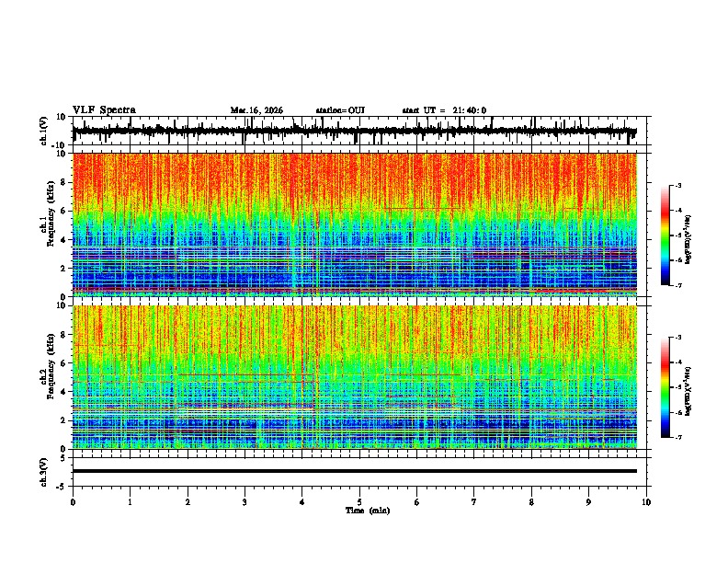
Task: Click the ch.3 flat black trace
Action: click(x=354, y=471)
